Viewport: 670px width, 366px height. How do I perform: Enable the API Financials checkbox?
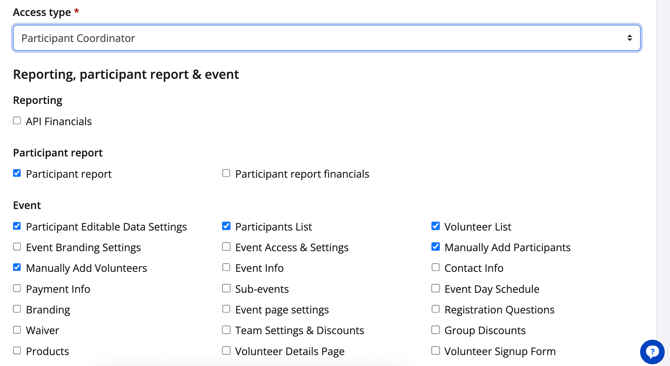point(17,121)
